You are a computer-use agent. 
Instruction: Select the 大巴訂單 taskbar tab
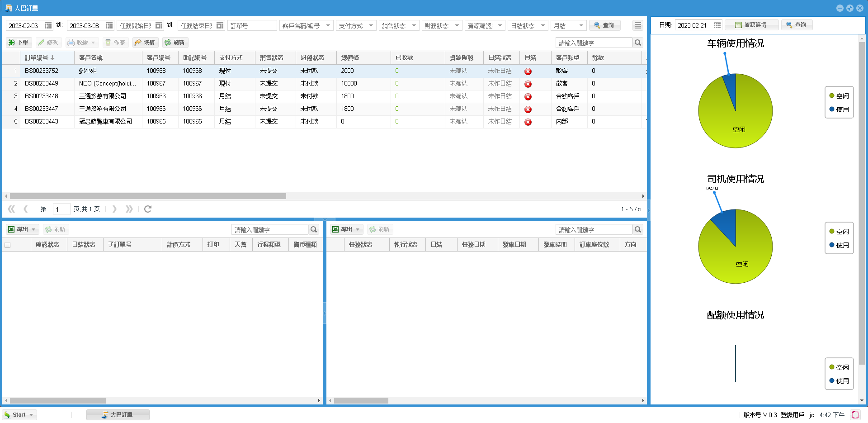118,415
